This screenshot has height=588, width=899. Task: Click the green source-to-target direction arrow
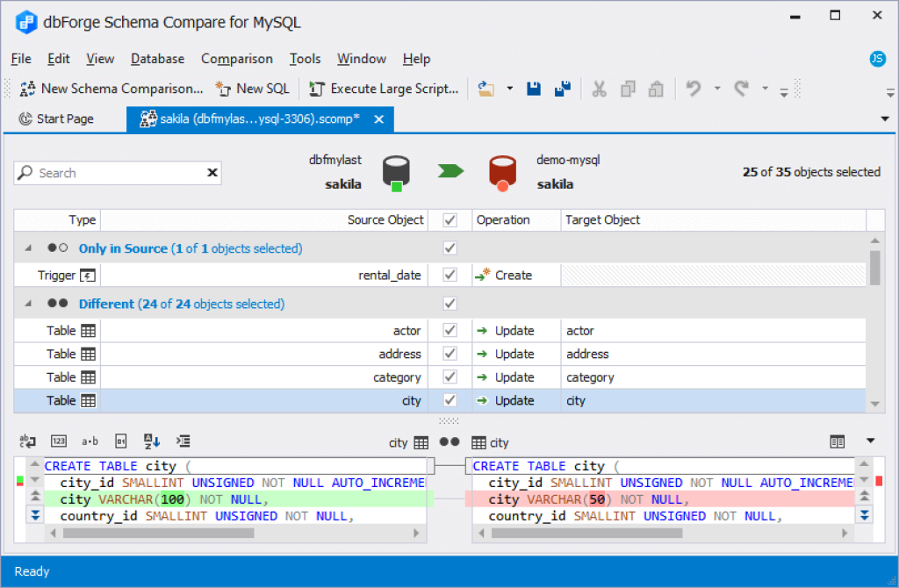click(450, 171)
